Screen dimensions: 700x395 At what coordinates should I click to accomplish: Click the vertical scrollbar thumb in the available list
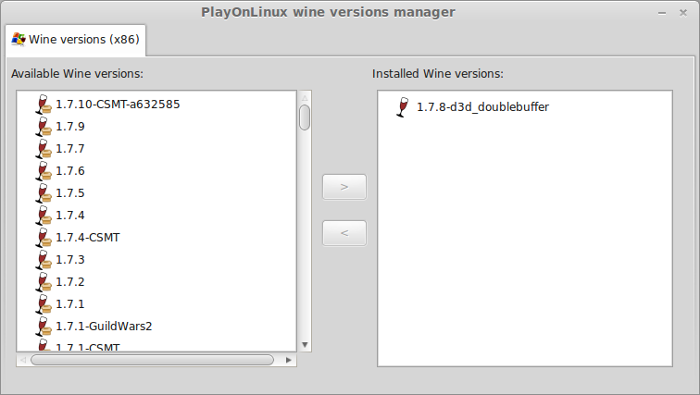click(305, 117)
